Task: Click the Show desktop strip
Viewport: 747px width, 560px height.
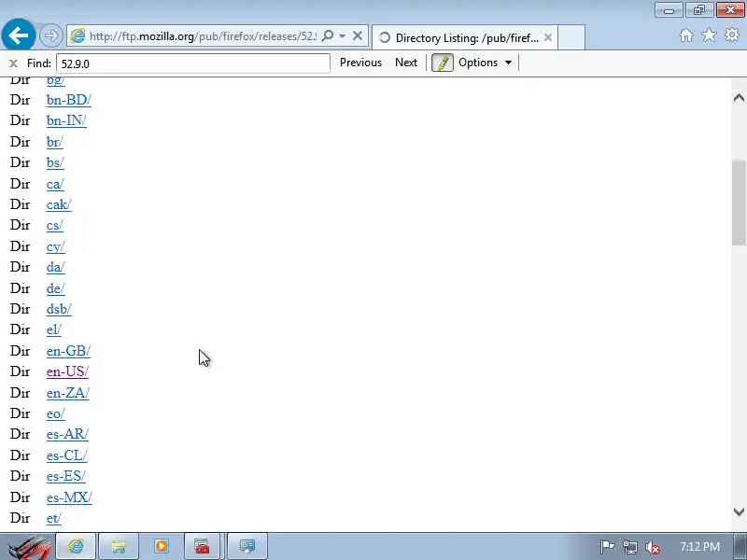Action: coord(740,546)
